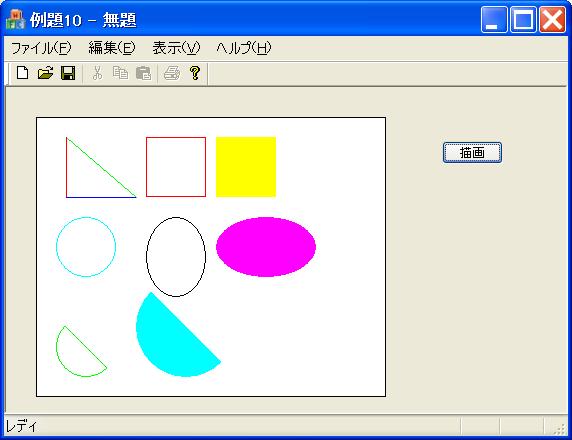572x440 pixels.
Task: Click the New document toolbar icon
Action: point(23,73)
